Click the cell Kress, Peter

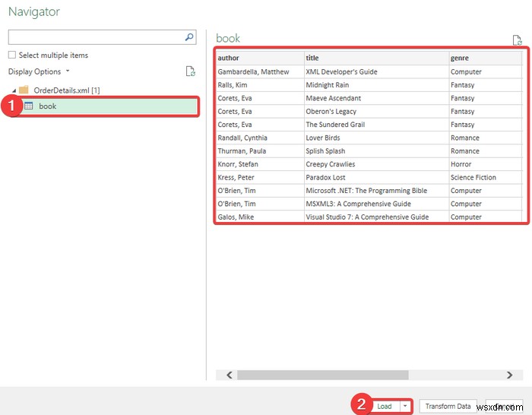pyautogui.click(x=260, y=177)
